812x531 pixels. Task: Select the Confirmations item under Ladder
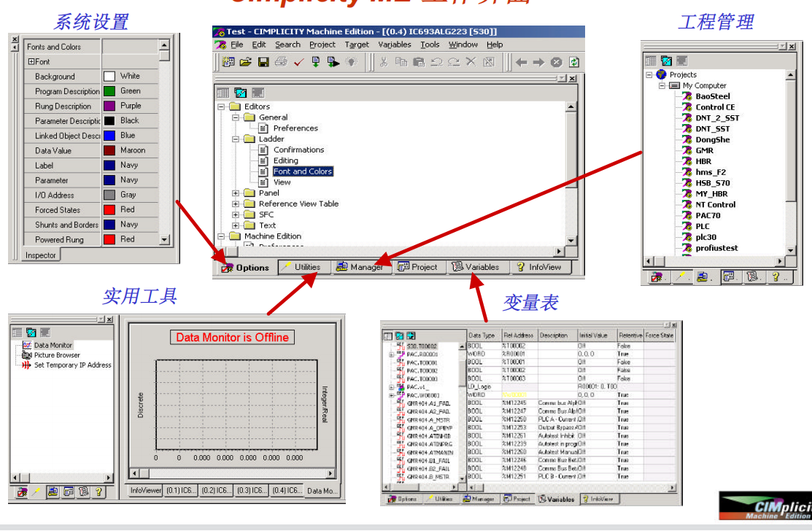[x=298, y=150]
